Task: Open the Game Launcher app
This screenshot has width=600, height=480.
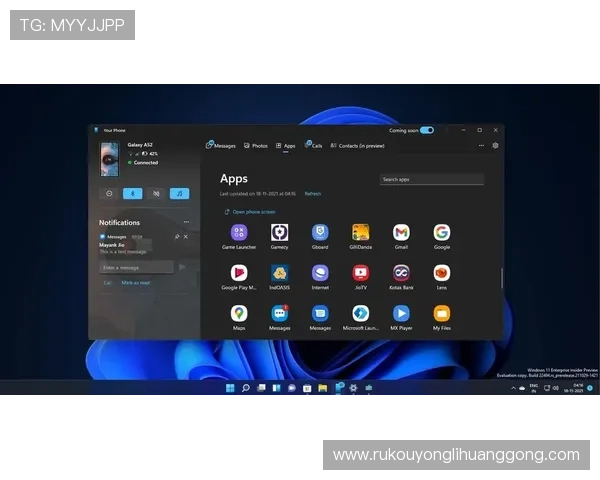Action: point(239,233)
